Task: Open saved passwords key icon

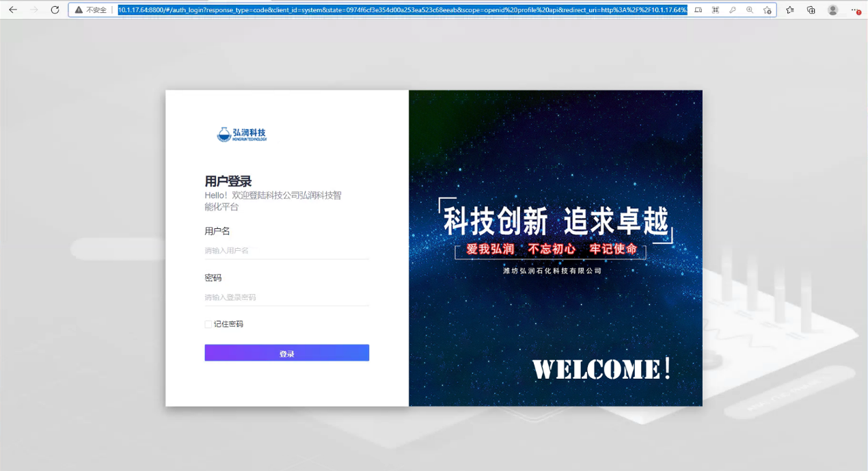Action: click(x=733, y=10)
